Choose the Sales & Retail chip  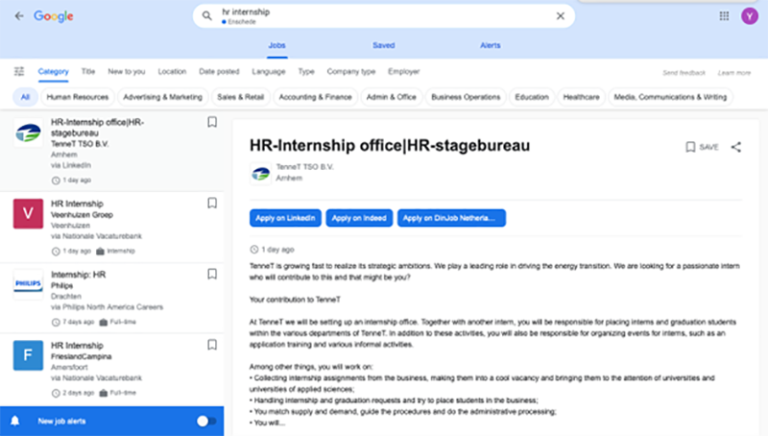240,97
